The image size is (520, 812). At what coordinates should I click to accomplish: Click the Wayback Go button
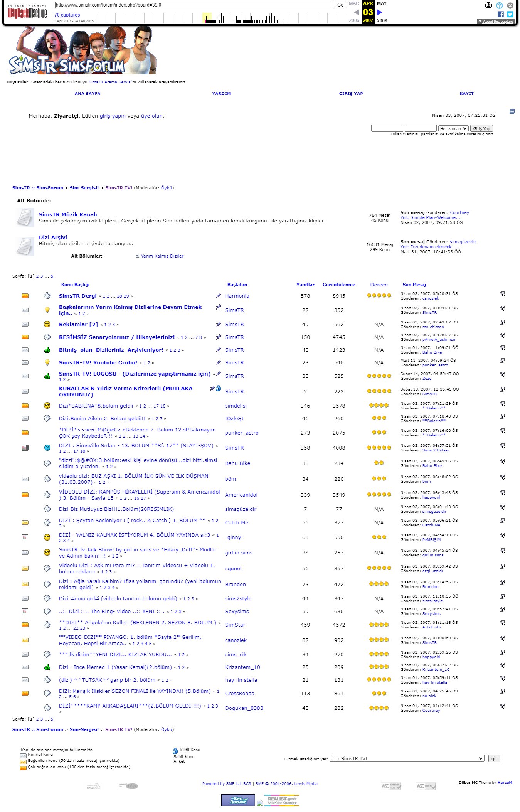click(x=340, y=5)
